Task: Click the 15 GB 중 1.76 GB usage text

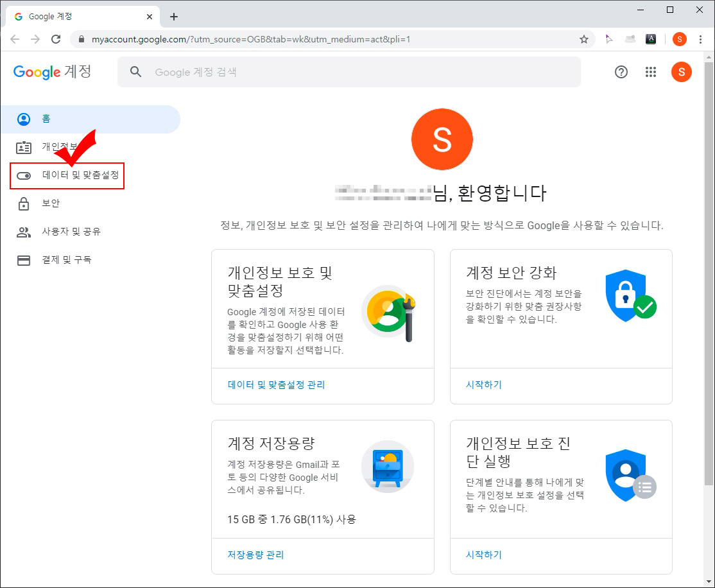Action: [292, 519]
